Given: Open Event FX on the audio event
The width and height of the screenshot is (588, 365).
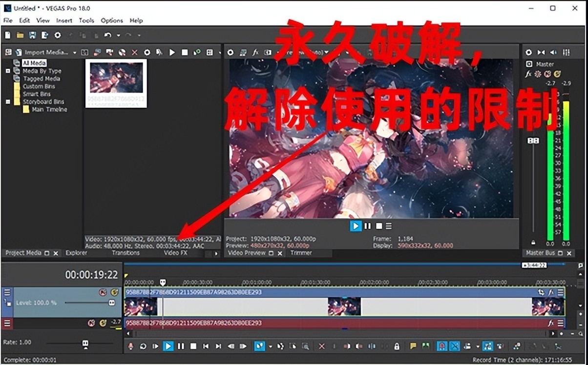Looking at the screenshot, I should click(x=551, y=323).
